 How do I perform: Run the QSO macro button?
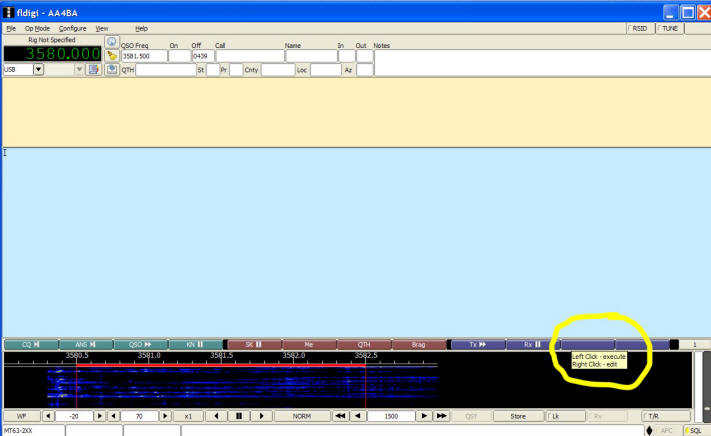click(x=141, y=345)
